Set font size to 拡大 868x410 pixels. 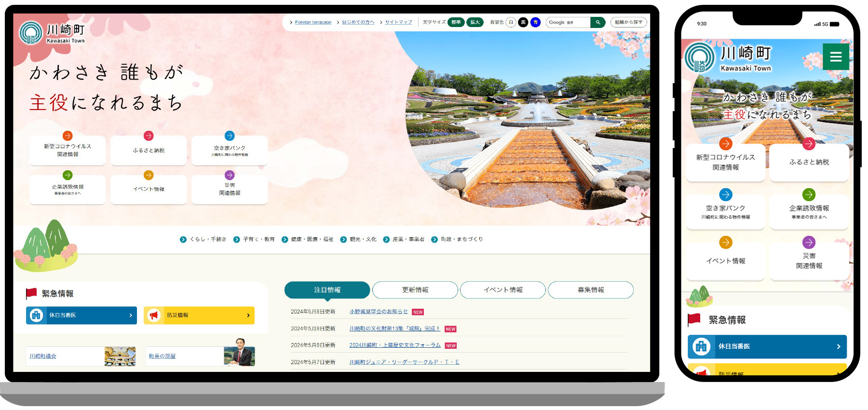[x=475, y=22]
